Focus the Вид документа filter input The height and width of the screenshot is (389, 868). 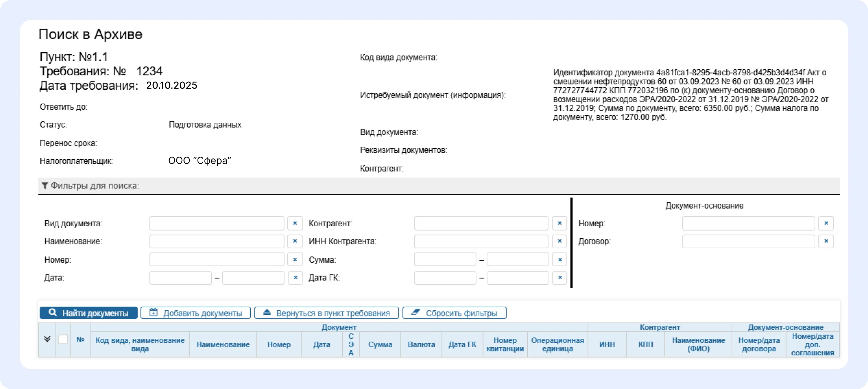(217, 223)
